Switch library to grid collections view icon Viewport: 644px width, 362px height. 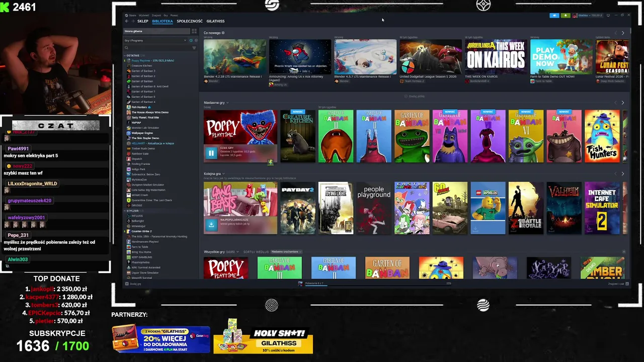[194, 31]
